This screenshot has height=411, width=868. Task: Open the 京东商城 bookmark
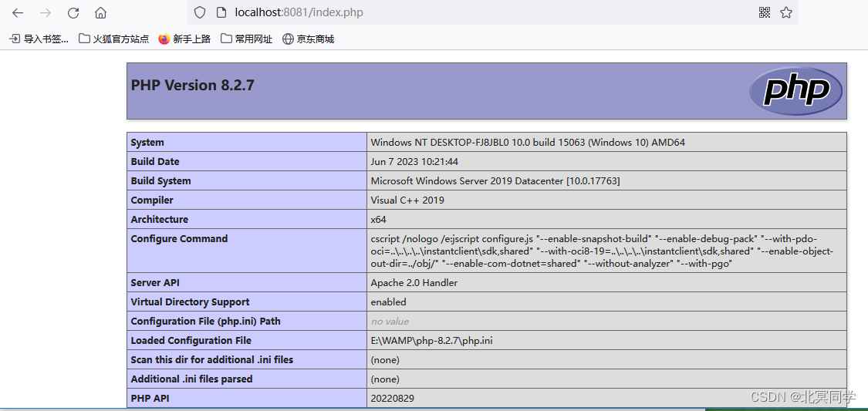point(309,39)
